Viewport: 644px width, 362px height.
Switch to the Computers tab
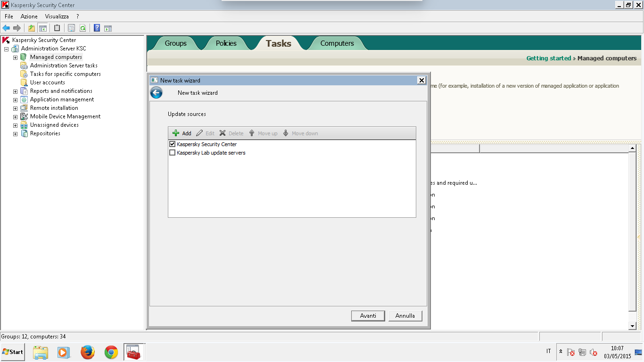tap(337, 43)
